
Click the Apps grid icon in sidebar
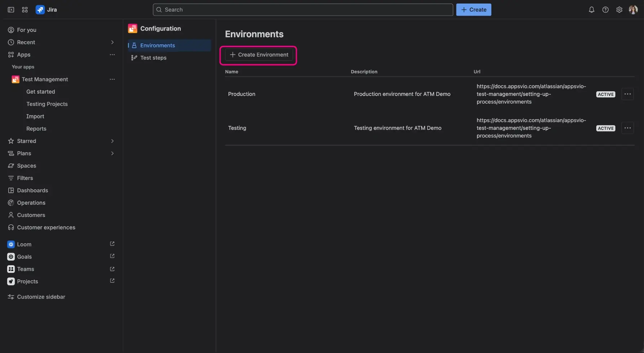point(11,55)
